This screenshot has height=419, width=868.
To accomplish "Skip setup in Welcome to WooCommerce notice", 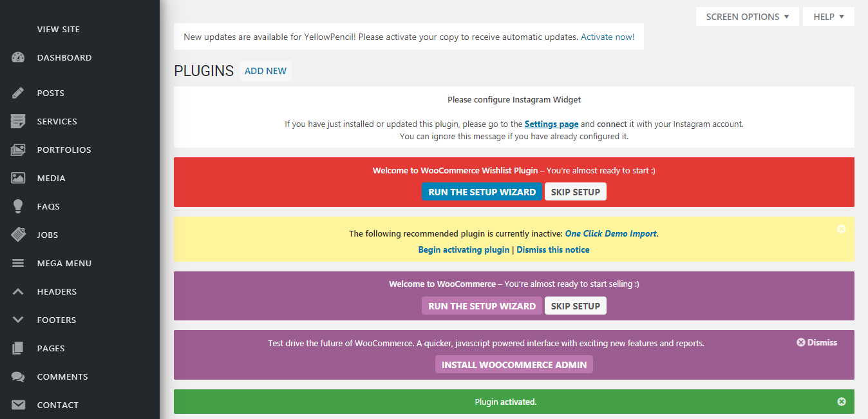I will tap(576, 306).
